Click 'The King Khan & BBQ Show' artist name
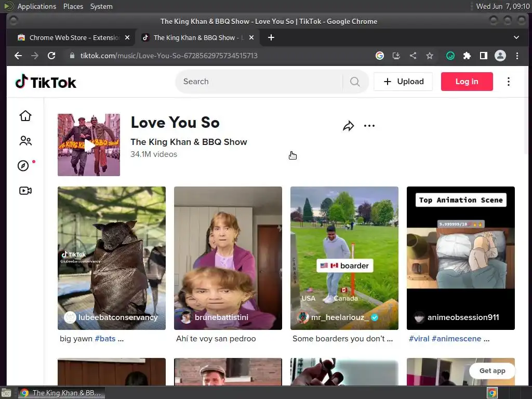 point(189,142)
